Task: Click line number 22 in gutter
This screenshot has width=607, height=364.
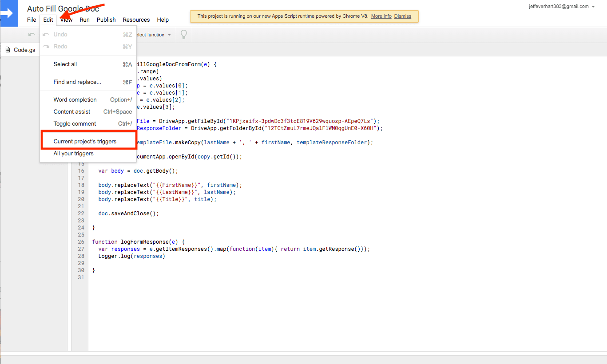Action: pos(81,214)
